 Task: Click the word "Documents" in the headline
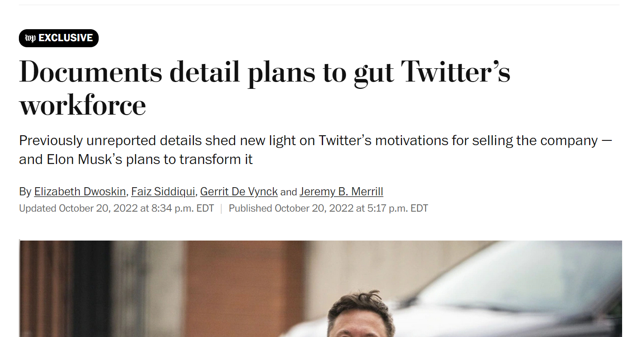[x=91, y=72]
